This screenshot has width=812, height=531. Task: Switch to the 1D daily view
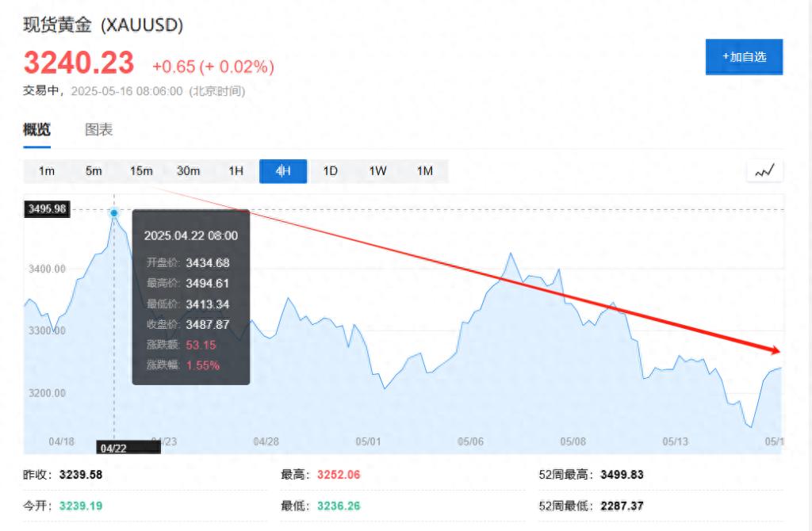[330, 170]
